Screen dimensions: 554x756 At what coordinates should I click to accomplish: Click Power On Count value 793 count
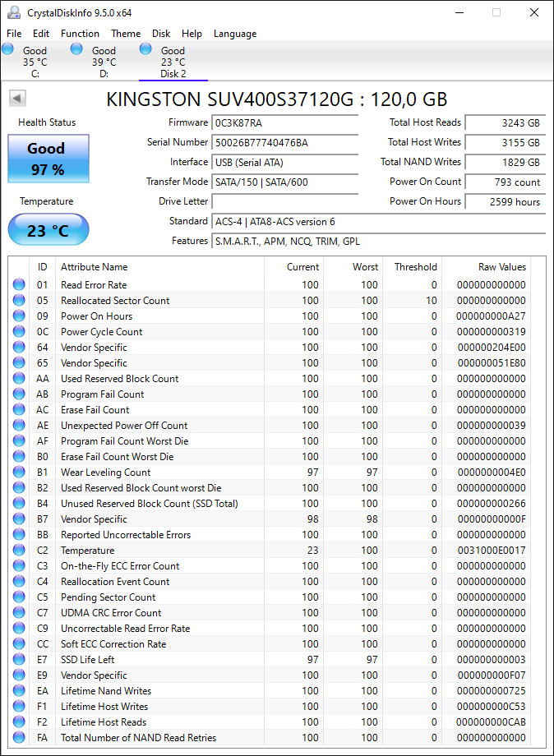tap(506, 182)
